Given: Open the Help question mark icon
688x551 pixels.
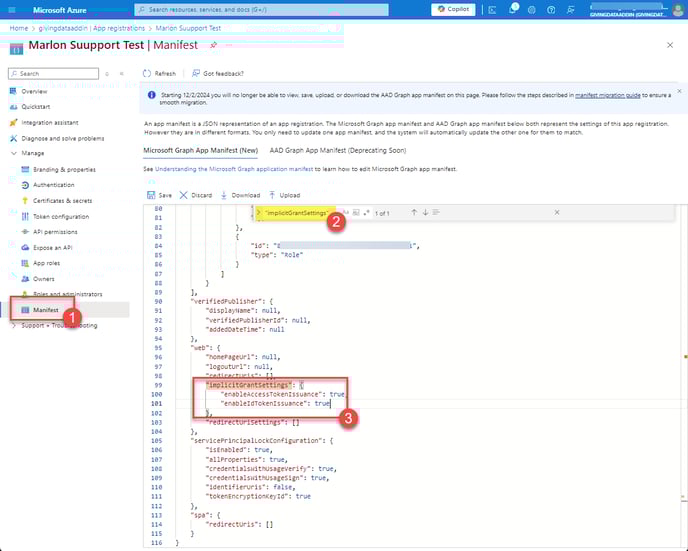Looking at the screenshot, I should click(x=551, y=10).
